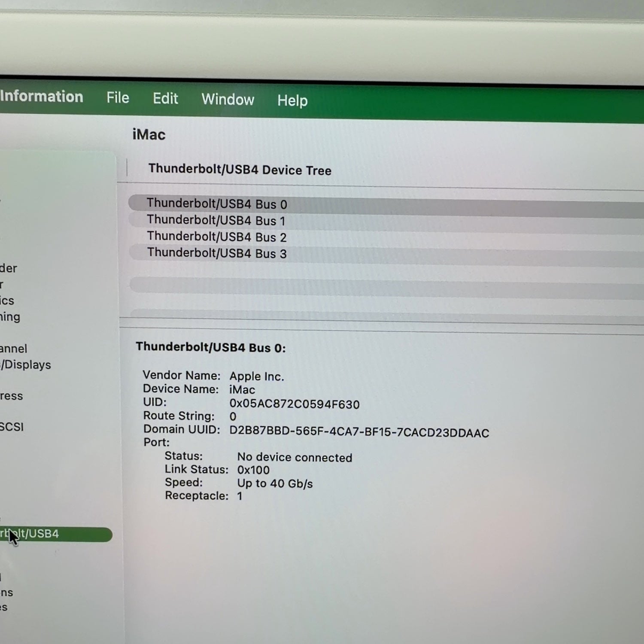This screenshot has height=644, width=644.
Task: Click the Domain UUID value D2B87BBD-565F-4CA7-BF15-7CACD23DDAAC
Action: click(359, 432)
